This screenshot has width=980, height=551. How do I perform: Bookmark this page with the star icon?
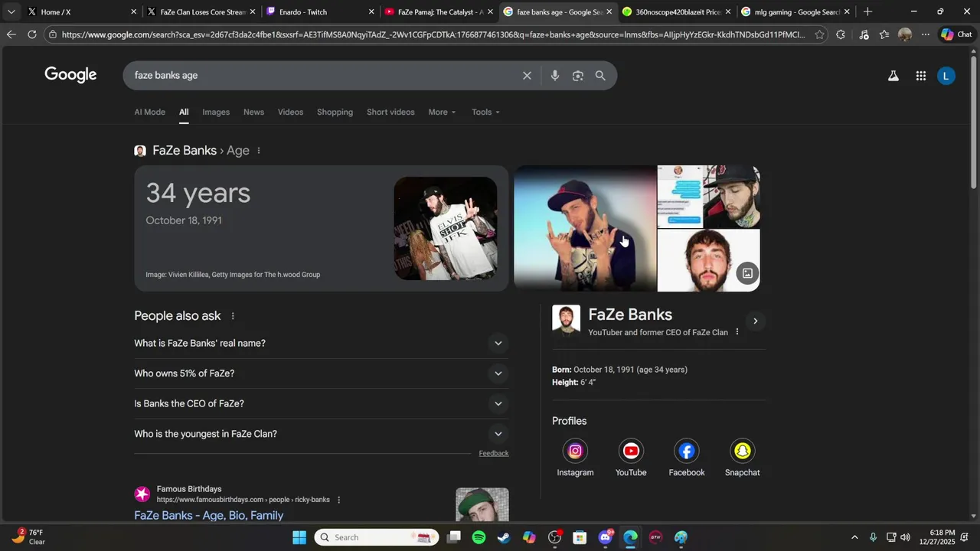pos(820,34)
